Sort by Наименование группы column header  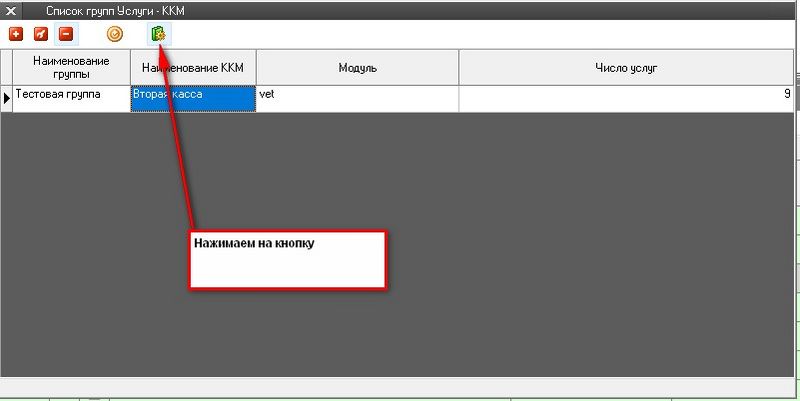[71, 68]
